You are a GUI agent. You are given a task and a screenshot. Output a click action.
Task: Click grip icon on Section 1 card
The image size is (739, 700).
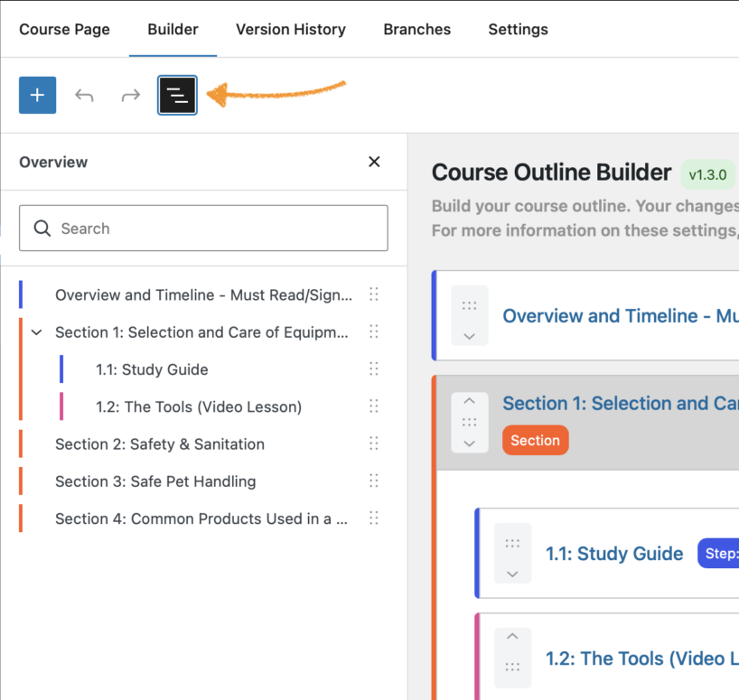pos(470,422)
